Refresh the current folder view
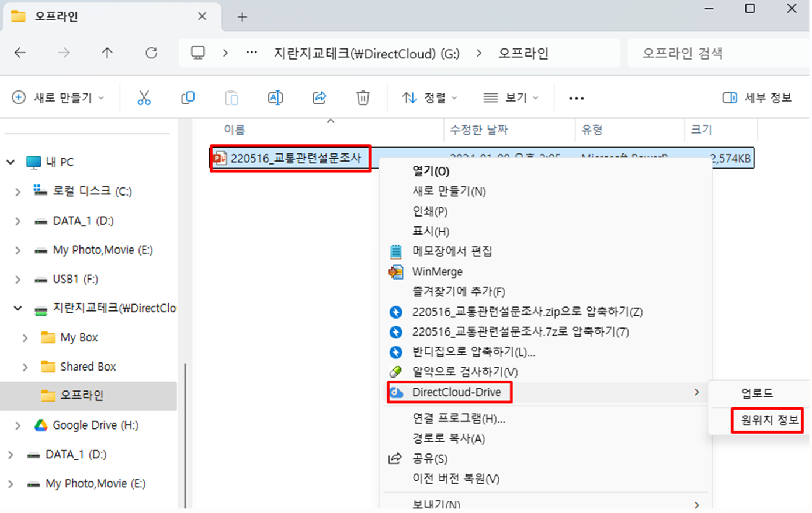Screen dimensions: 812x513 click(x=151, y=53)
